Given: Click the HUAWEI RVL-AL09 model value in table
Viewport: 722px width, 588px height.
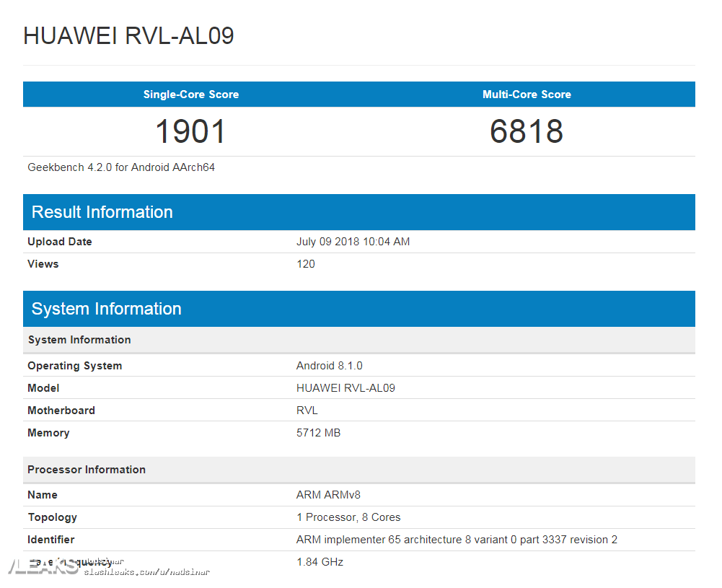Looking at the screenshot, I should tap(345, 388).
